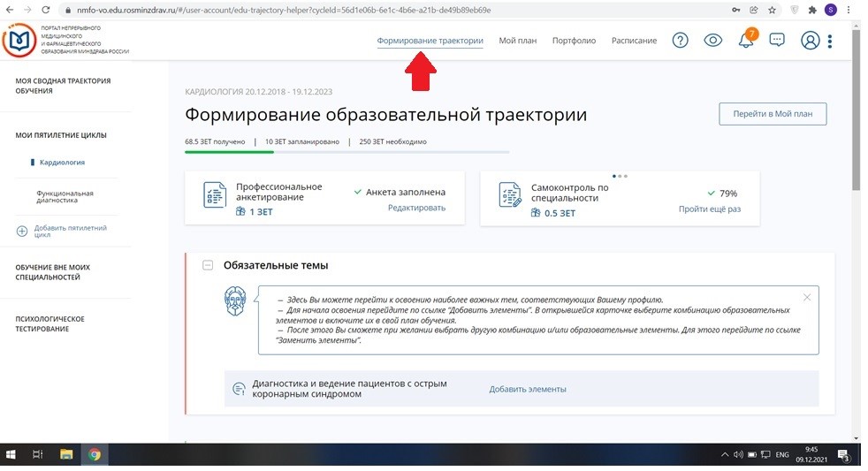The image size is (868, 471).
Task: Open notifications bell with 7 badge
Action: pyautogui.click(x=746, y=42)
